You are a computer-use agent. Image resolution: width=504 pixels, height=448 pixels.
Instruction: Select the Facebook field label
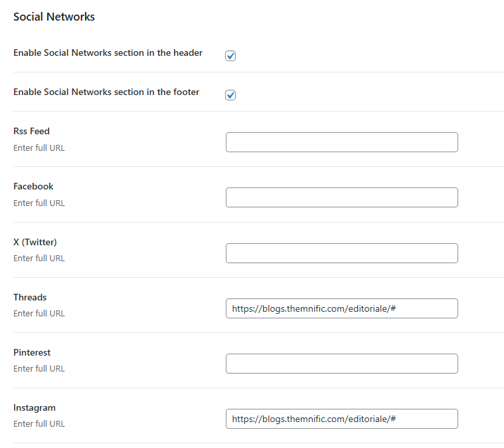pos(33,186)
